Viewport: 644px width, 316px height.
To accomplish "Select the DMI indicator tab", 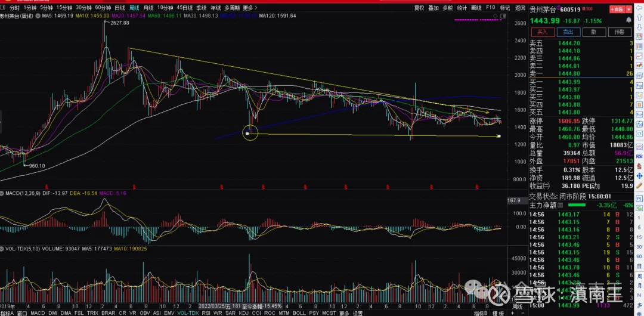I will (x=52, y=313).
